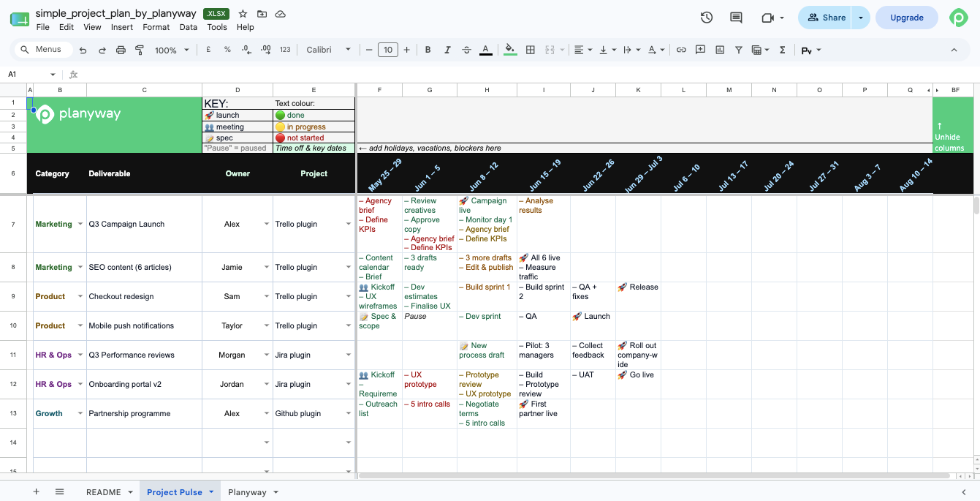The image size is (980, 501).
Task: Open the fill colour picker
Action: 510,50
